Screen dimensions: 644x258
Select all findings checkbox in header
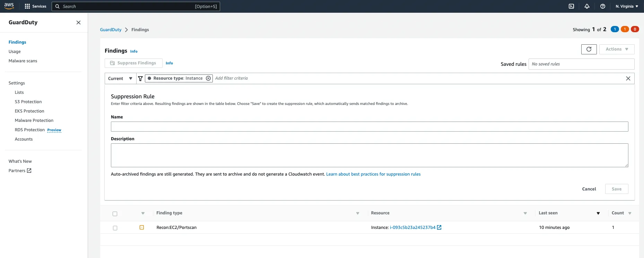pyautogui.click(x=115, y=214)
